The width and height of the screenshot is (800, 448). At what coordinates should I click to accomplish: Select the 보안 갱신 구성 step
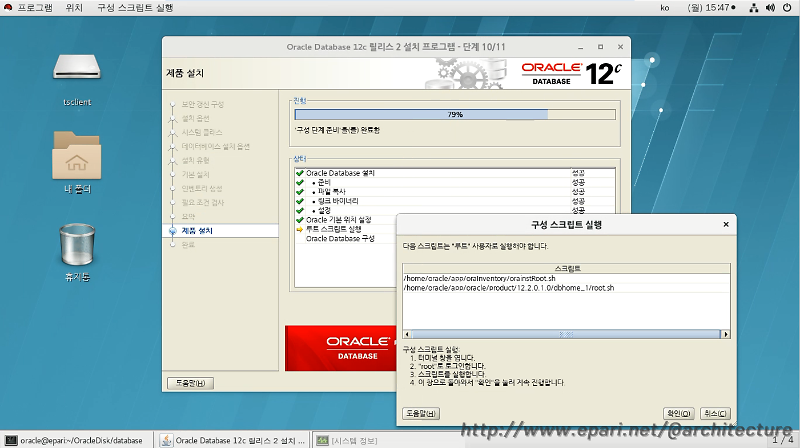click(203, 104)
